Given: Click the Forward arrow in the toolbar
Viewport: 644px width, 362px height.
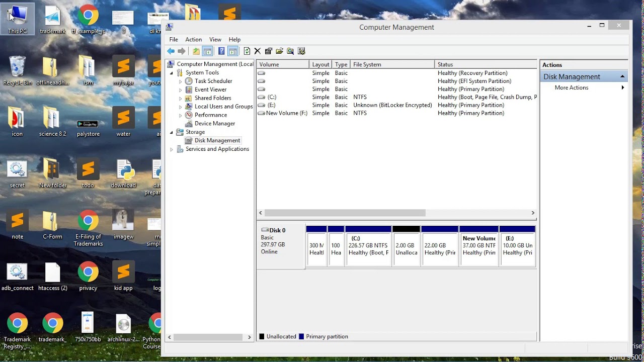Looking at the screenshot, I should 182,51.
